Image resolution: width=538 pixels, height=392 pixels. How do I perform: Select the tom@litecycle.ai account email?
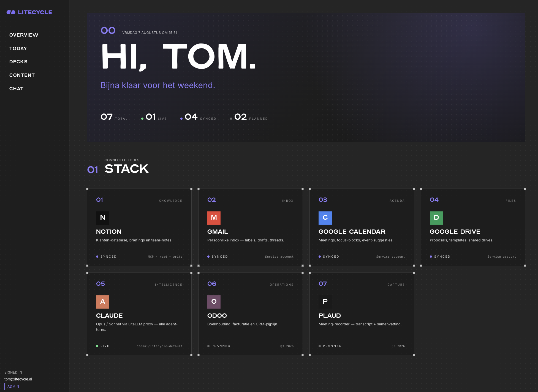18,379
